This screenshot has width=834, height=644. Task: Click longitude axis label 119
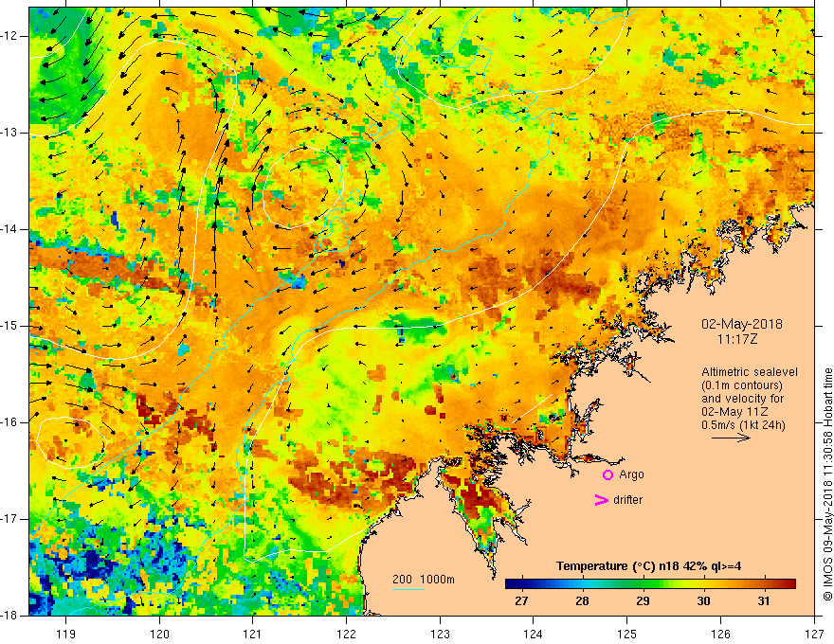66,634
